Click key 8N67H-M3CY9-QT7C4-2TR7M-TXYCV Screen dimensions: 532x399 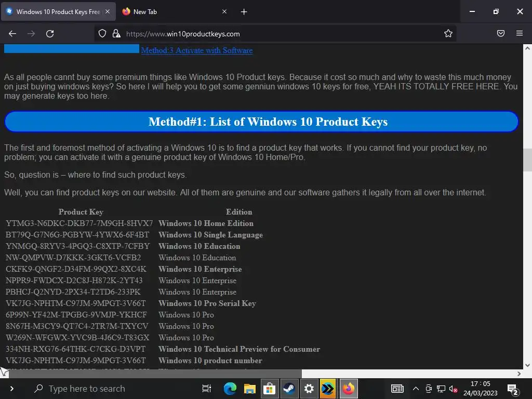[x=77, y=326]
